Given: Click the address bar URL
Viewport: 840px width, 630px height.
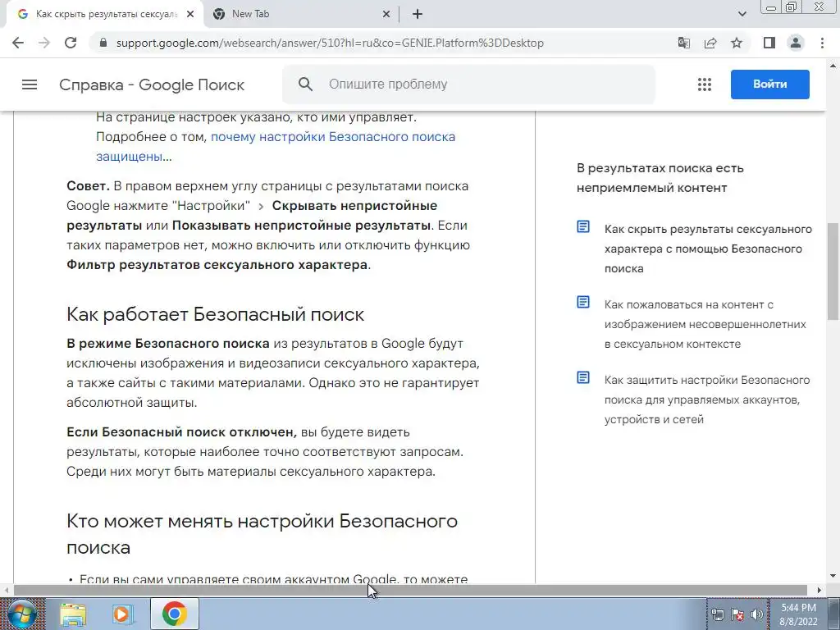Looking at the screenshot, I should tap(330, 43).
